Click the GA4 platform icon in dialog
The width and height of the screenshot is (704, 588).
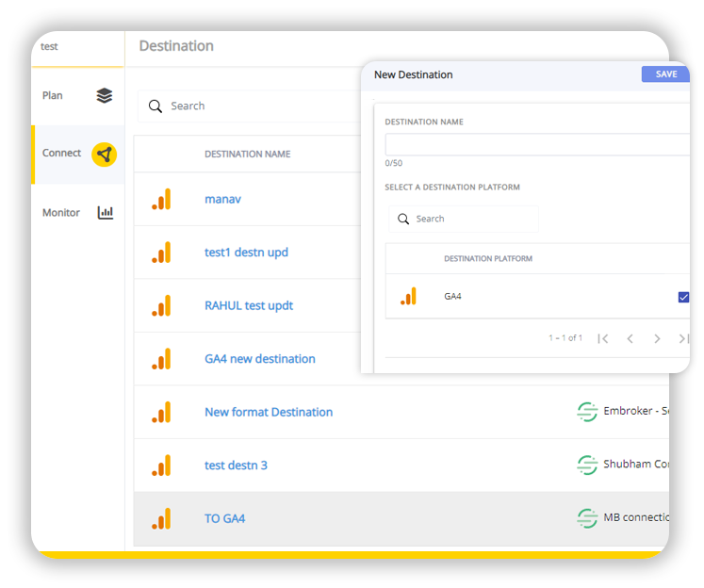pyautogui.click(x=408, y=297)
